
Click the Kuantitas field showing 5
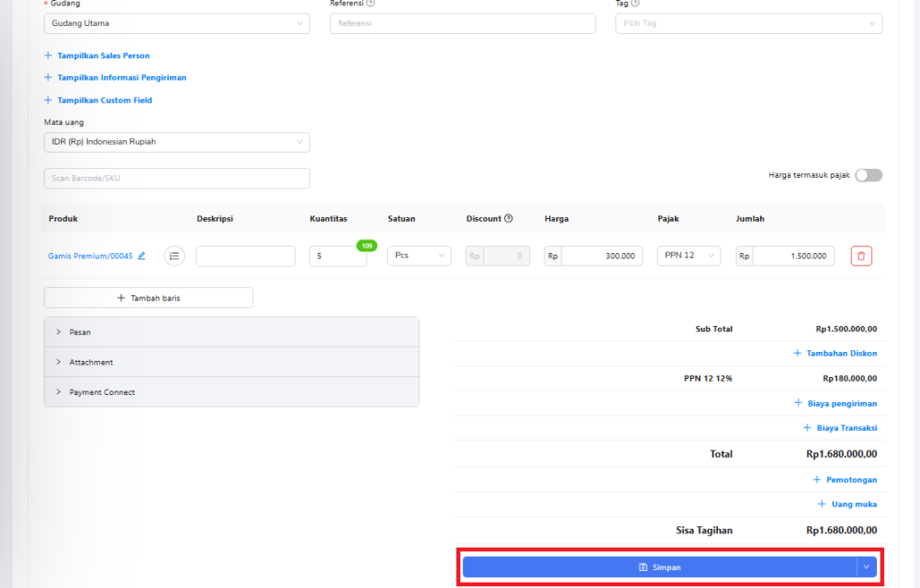click(x=338, y=256)
